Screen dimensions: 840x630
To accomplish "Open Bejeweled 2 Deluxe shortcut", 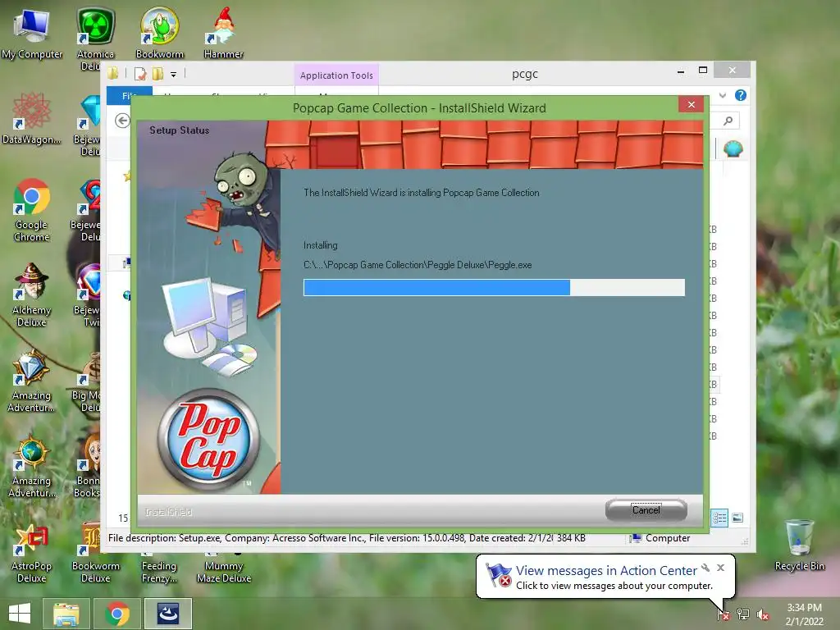I will pos(85,210).
